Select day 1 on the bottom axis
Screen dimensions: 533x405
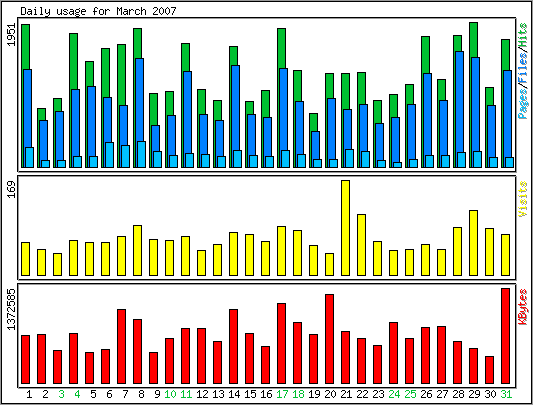pos(29,394)
